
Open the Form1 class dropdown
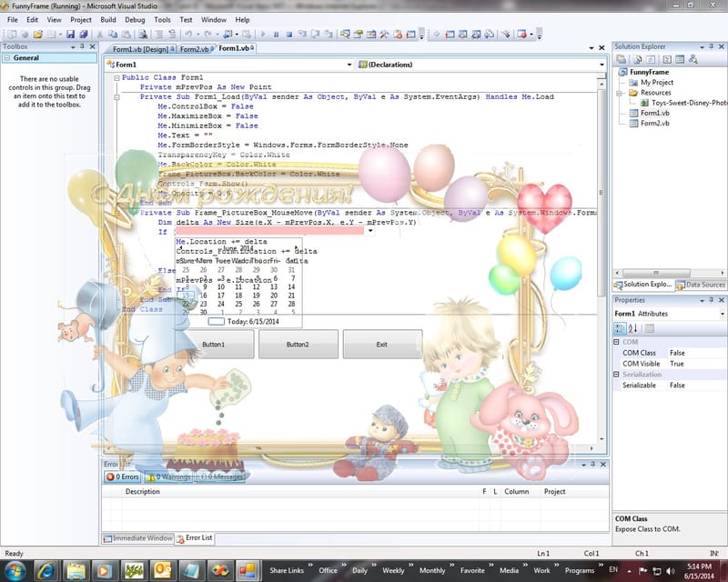(x=349, y=65)
